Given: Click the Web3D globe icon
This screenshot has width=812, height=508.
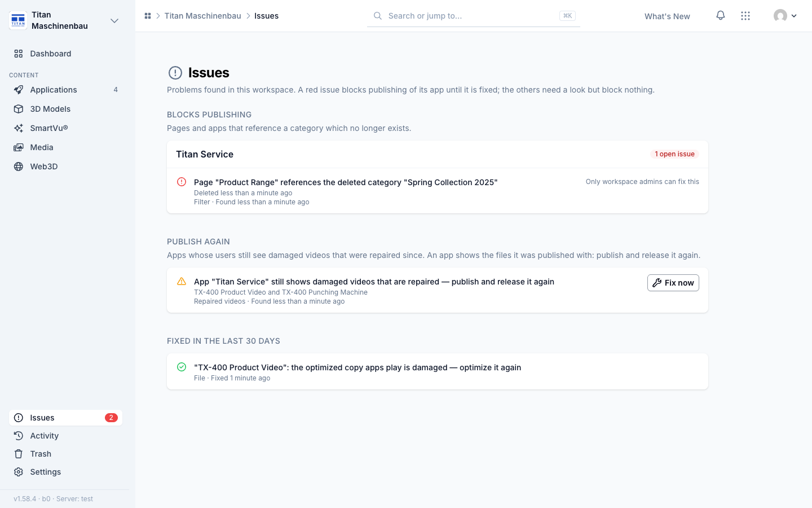Looking at the screenshot, I should [x=19, y=167].
